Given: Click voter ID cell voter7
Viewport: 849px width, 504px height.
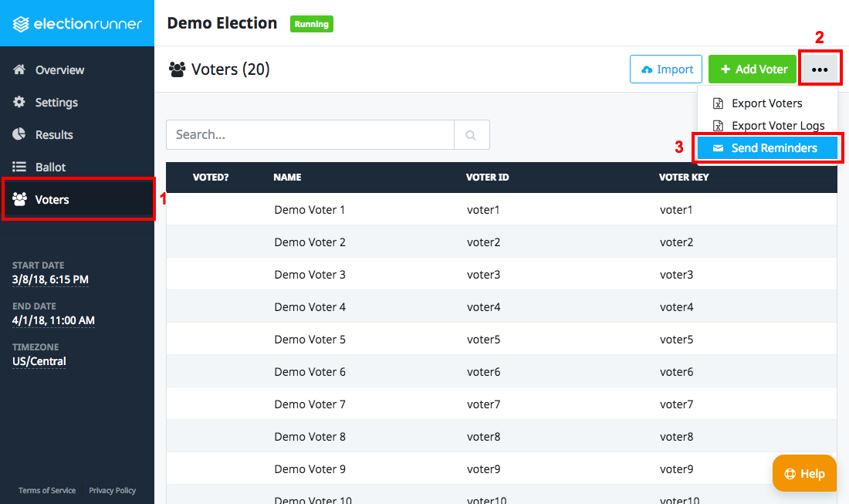Looking at the screenshot, I should point(483,405).
